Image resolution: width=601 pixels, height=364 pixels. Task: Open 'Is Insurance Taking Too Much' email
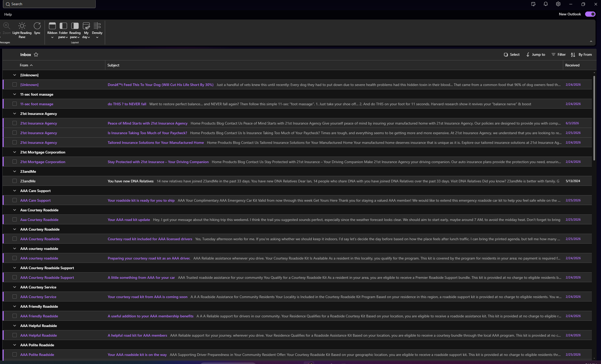pos(297,133)
